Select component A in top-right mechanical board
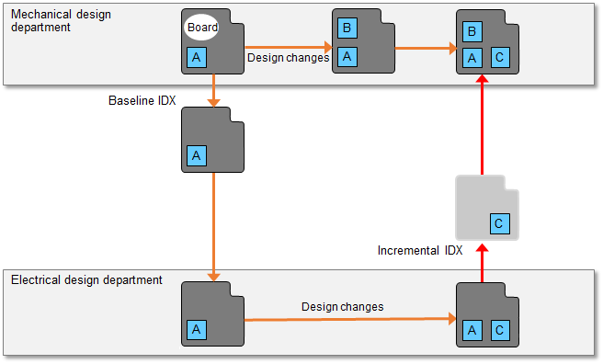The width and height of the screenshot is (603, 364). click(472, 57)
